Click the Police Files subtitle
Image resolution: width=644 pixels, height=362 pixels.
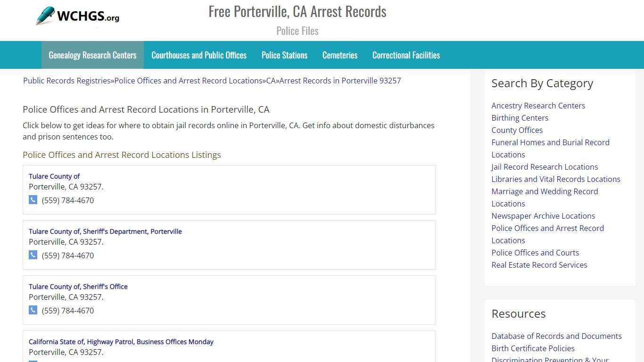297,31
